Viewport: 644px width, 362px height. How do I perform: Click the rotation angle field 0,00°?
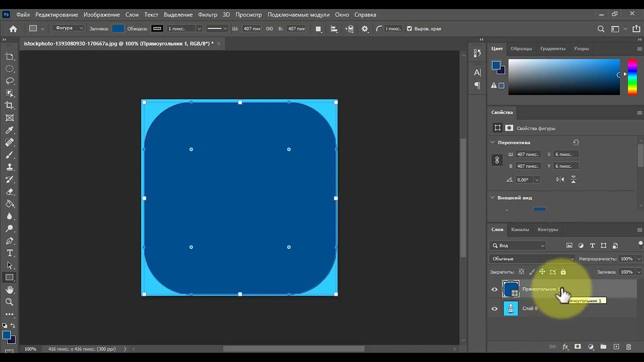[523, 179]
